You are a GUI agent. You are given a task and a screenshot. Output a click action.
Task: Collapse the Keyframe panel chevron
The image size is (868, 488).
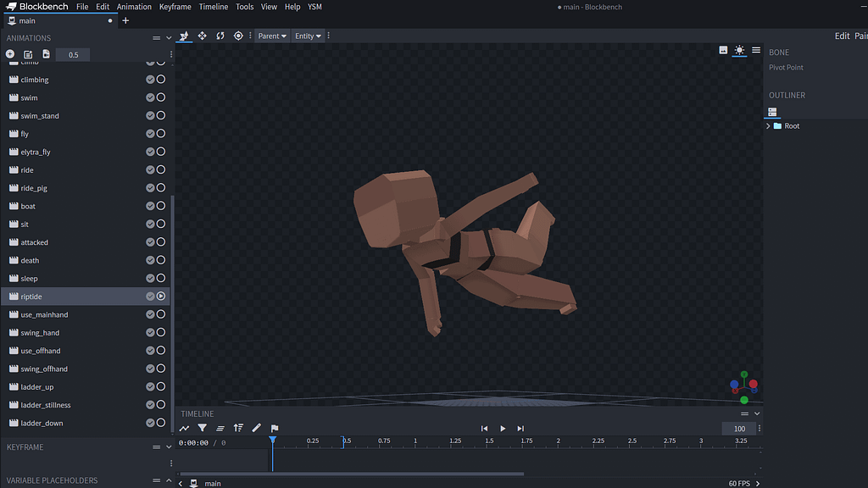[x=169, y=447]
